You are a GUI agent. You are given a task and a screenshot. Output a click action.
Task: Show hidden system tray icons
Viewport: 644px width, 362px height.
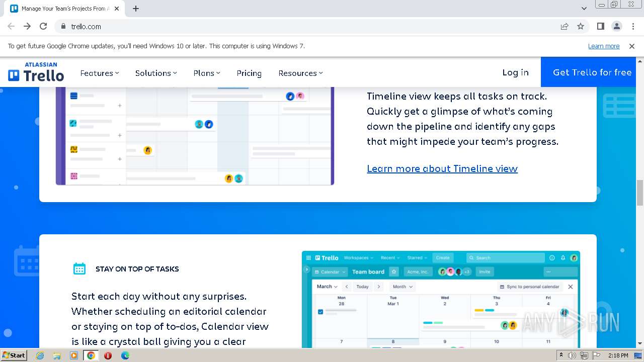coord(561,355)
